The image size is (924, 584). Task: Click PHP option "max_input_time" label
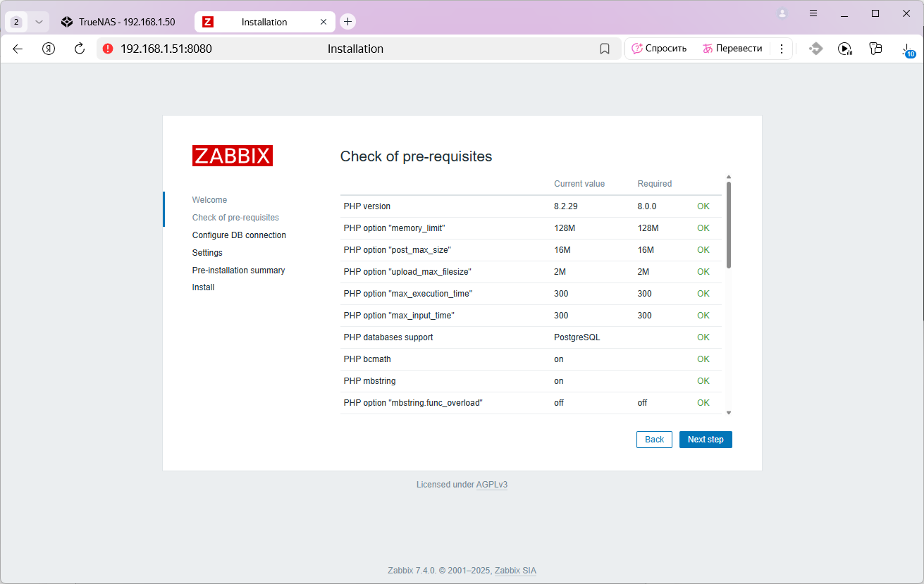pos(399,316)
